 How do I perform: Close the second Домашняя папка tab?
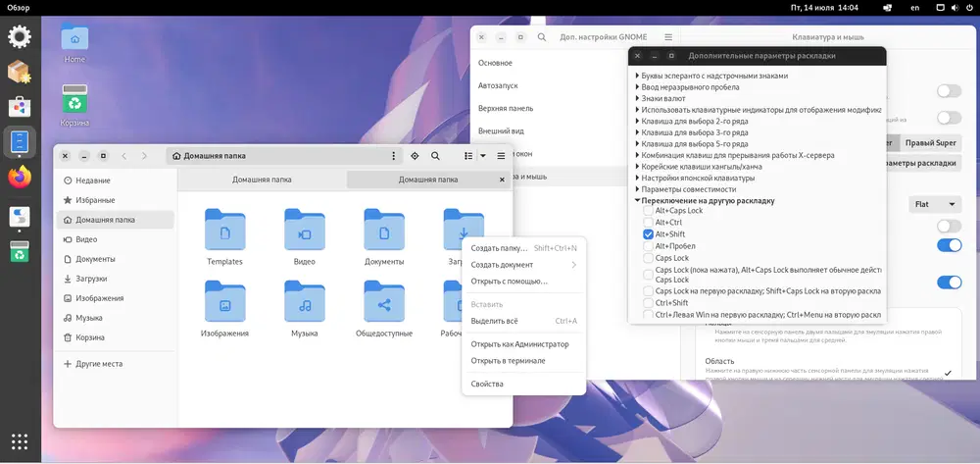click(x=501, y=180)
